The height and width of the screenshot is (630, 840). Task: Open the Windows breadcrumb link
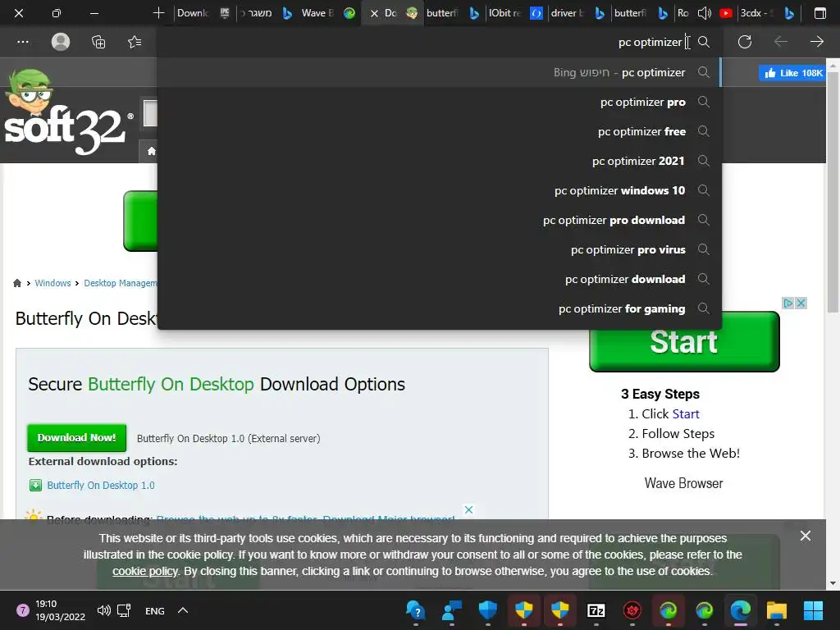point(52,283)
